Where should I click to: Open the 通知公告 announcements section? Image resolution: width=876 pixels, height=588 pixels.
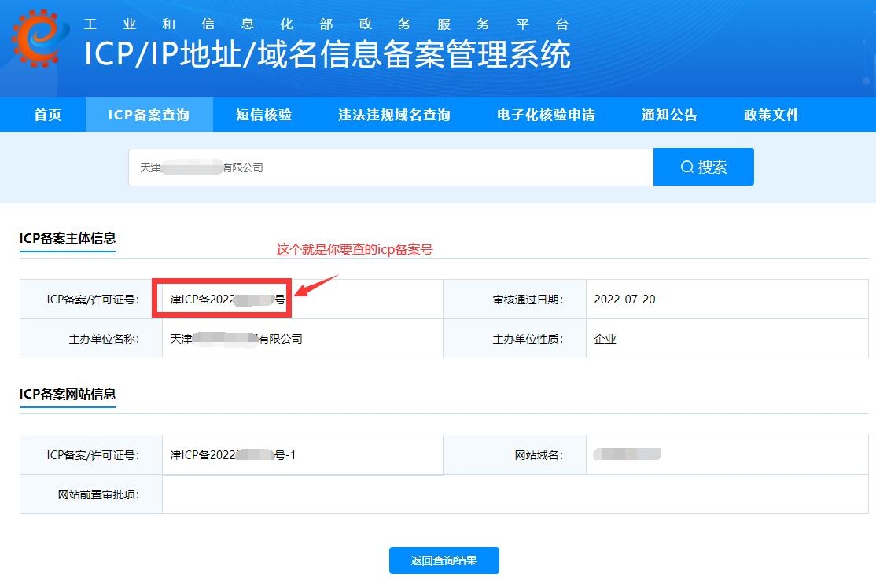click(x=669, y=114)
